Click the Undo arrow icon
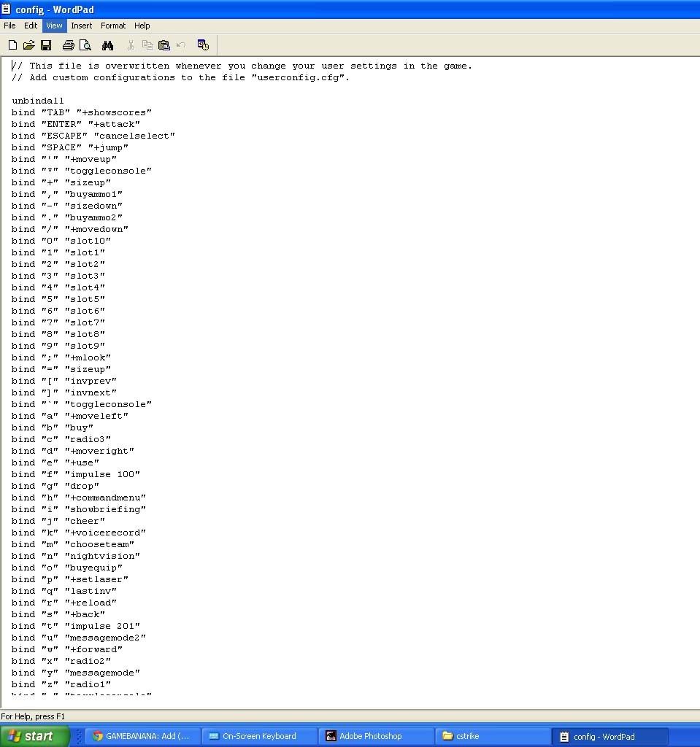This screenshot has height=747, width=700. (x=181, y=45)
